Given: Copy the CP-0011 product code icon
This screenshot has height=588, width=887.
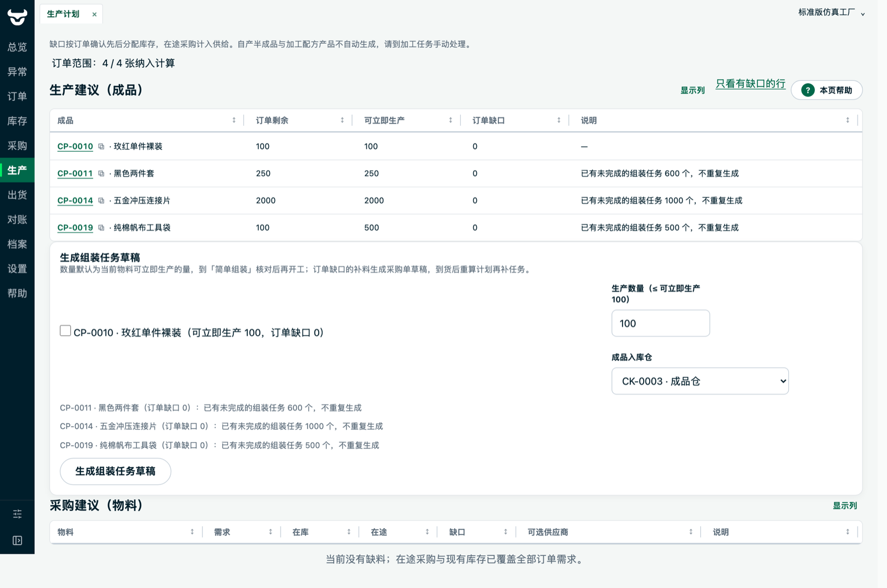Looking at the screenshot, I should 101,173.
